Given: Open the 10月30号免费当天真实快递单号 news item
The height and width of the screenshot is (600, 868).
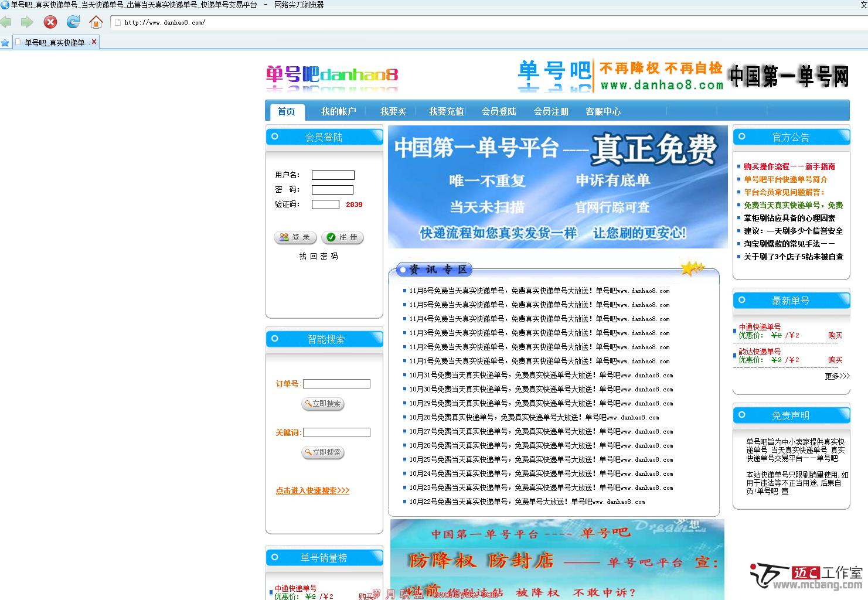Looking at the screenshot, I should (x=541, y=389).
